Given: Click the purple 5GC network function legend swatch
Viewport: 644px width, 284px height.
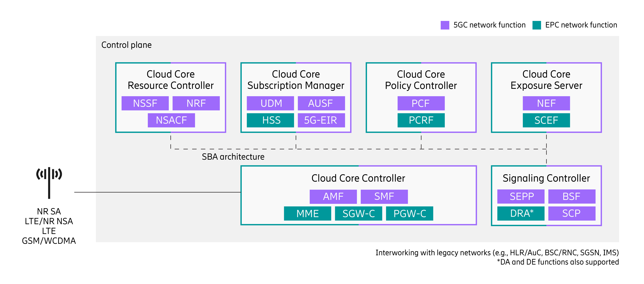Looking at the screenshot, I should click(x=445, y=25).
